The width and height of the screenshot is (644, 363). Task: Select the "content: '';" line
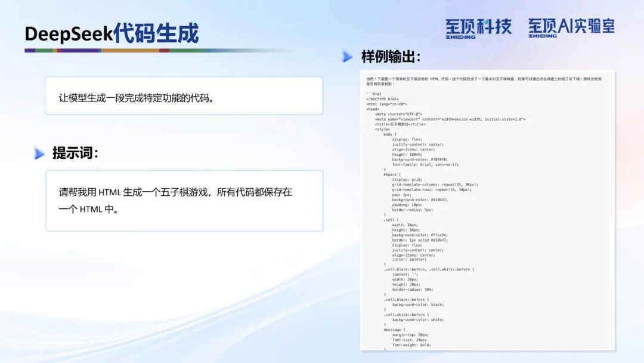[405, 275]
